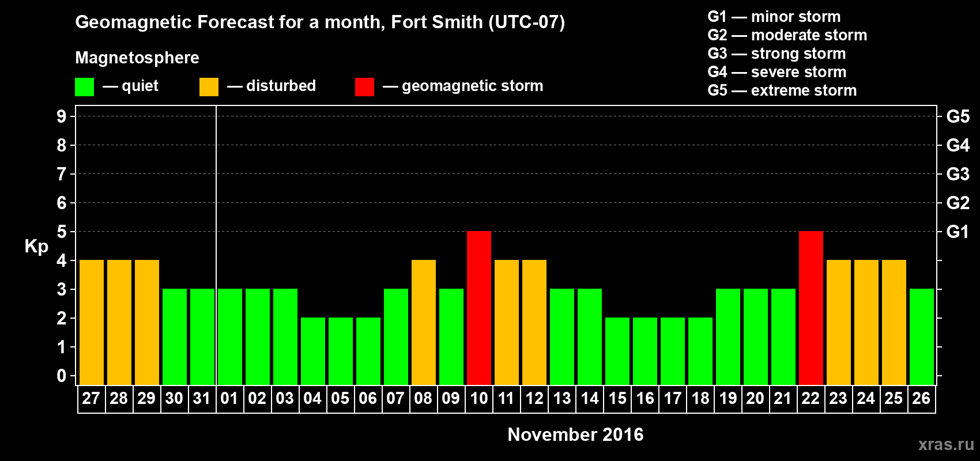Click the 'G1 — minor storm' legend line

tap(774, 17)
